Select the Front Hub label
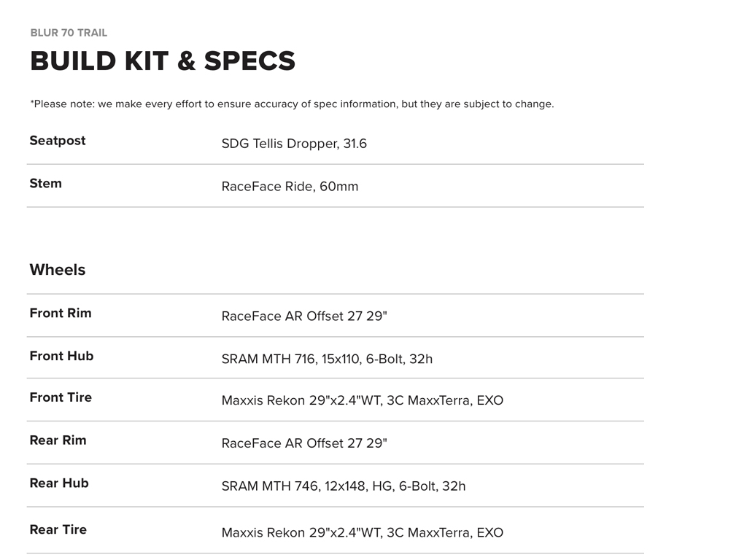 pyautogui.click(x=61, y=357)
